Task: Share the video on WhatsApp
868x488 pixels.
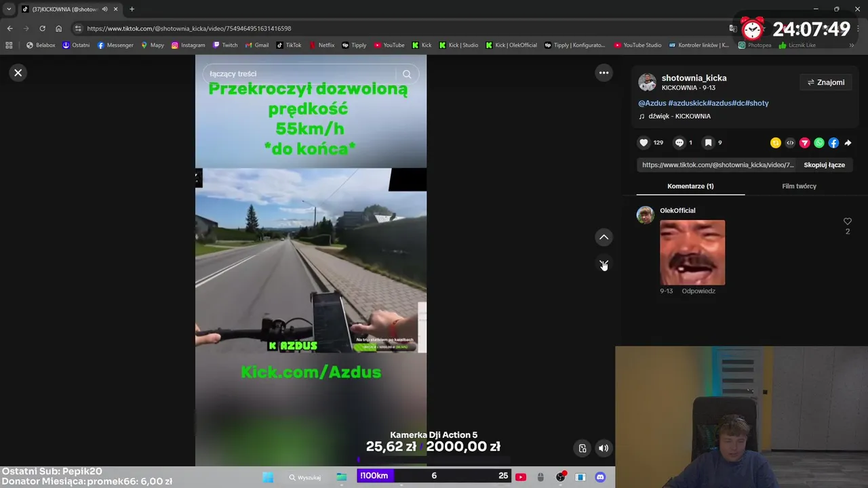Action: pos(819,142)
